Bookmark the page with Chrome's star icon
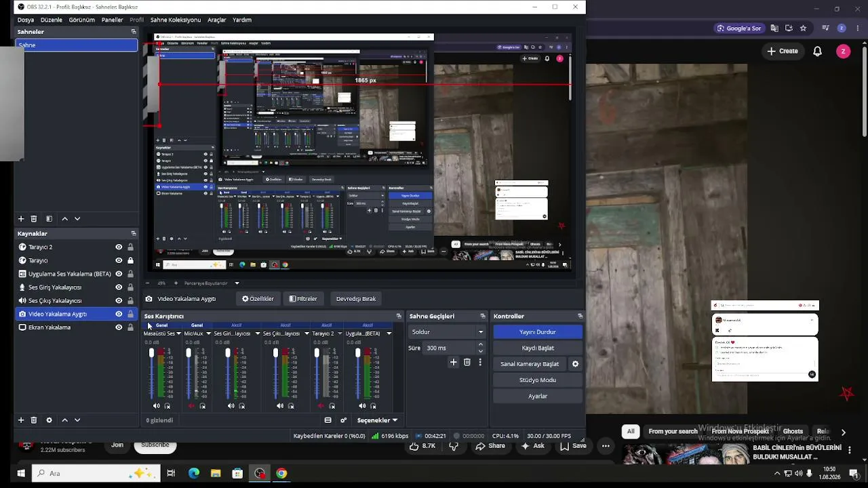Image resolution: width=868 pixels, height=488 pixels. [803, 28]
